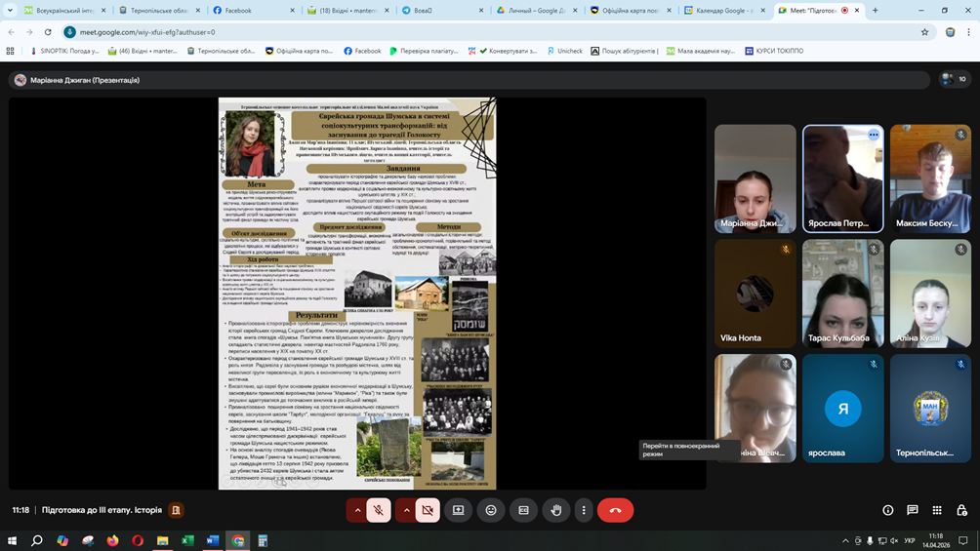
Task: Switch to the Календар Google tab
Action: [x=725, y=10]
